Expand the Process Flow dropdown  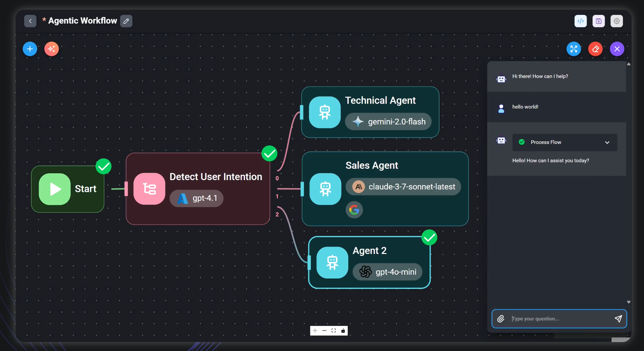tap(607, 142)
